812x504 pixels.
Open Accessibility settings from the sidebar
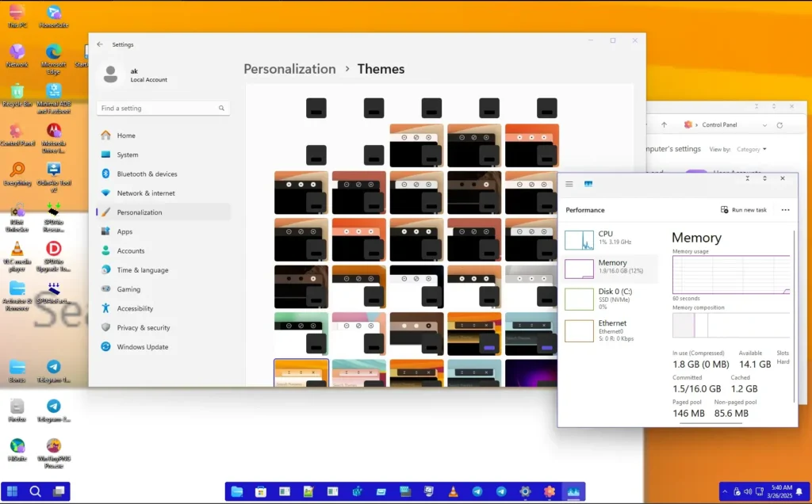pyautogui.click(x=135, y=308)
